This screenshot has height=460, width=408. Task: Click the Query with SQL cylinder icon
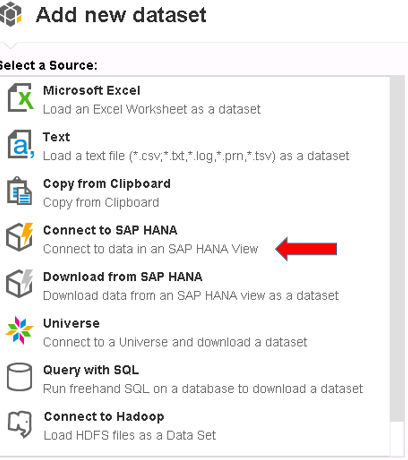[20, 377]
